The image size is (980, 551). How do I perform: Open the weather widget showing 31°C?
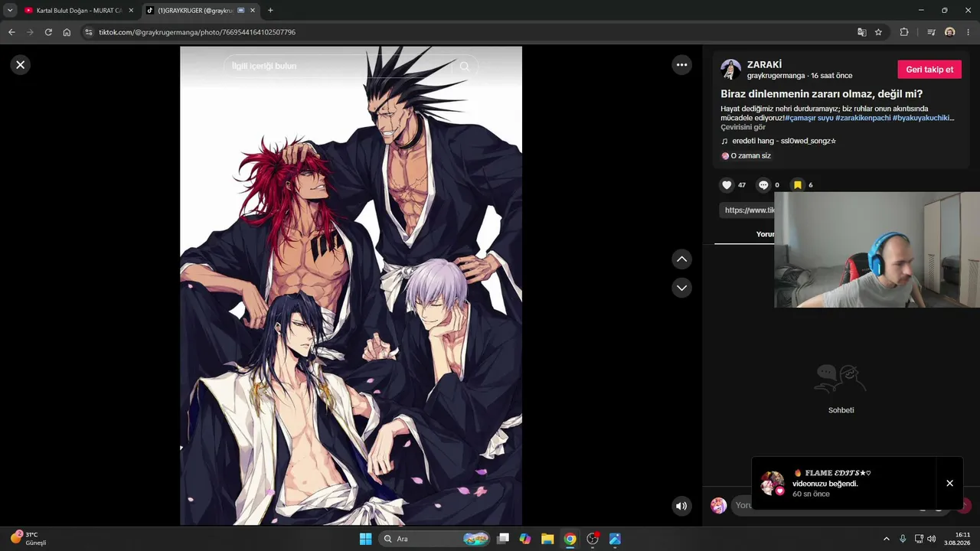coord(29,538)
